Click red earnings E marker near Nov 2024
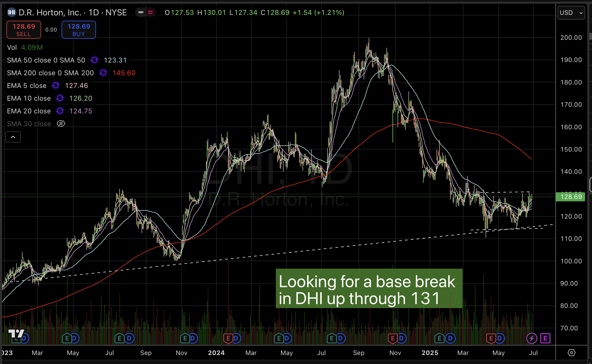592x364 pixels. (x=393, y=338)
